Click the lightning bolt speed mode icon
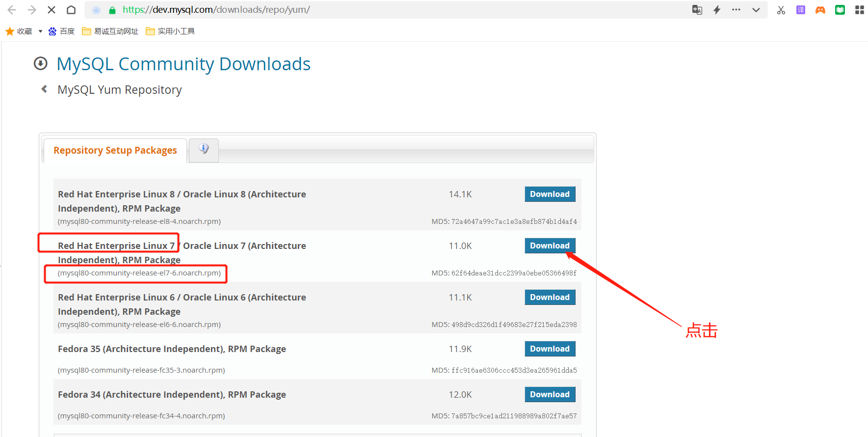The width and height of the screenshot is (868, 437). click(x=717, y=10)
